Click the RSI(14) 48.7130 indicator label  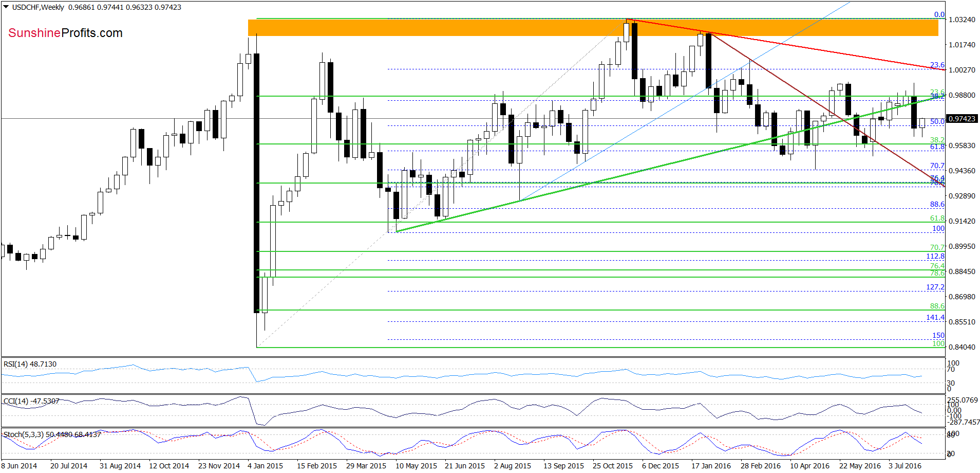[x=30, y=364]
